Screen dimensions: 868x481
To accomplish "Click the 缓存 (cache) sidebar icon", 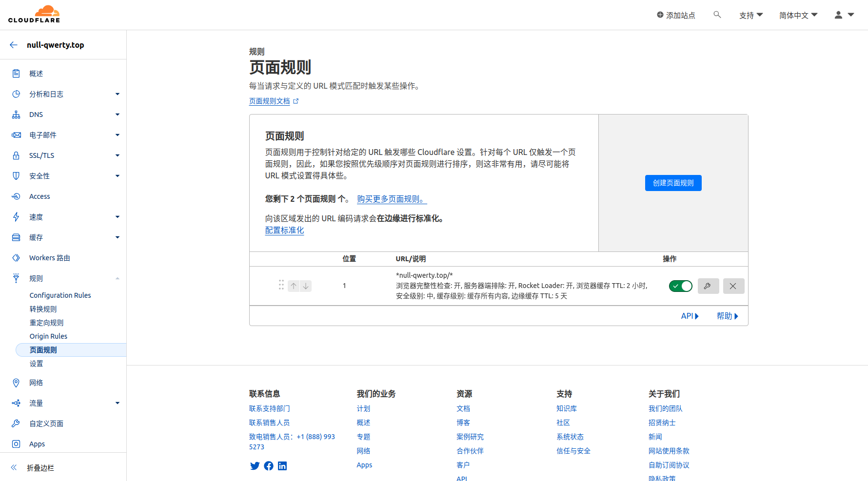I will pyautogui.click(x=16, y=237).
